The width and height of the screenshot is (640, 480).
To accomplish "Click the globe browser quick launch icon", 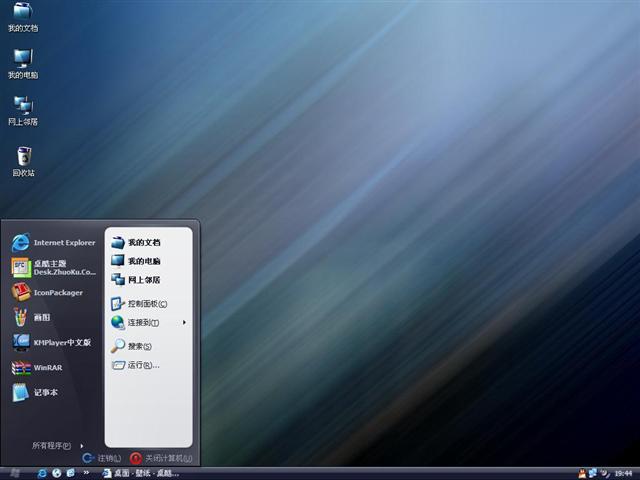I will [57, 473].
